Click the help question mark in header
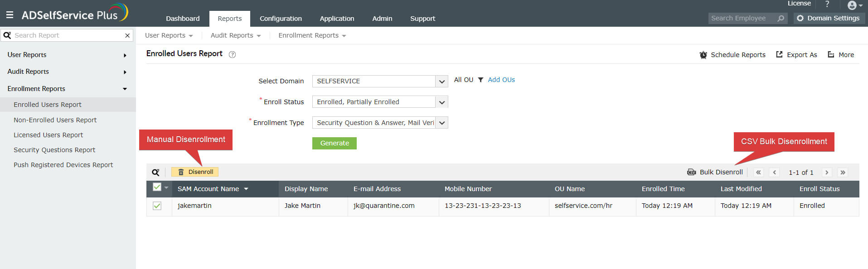868x269 pixels. point(827,4)
